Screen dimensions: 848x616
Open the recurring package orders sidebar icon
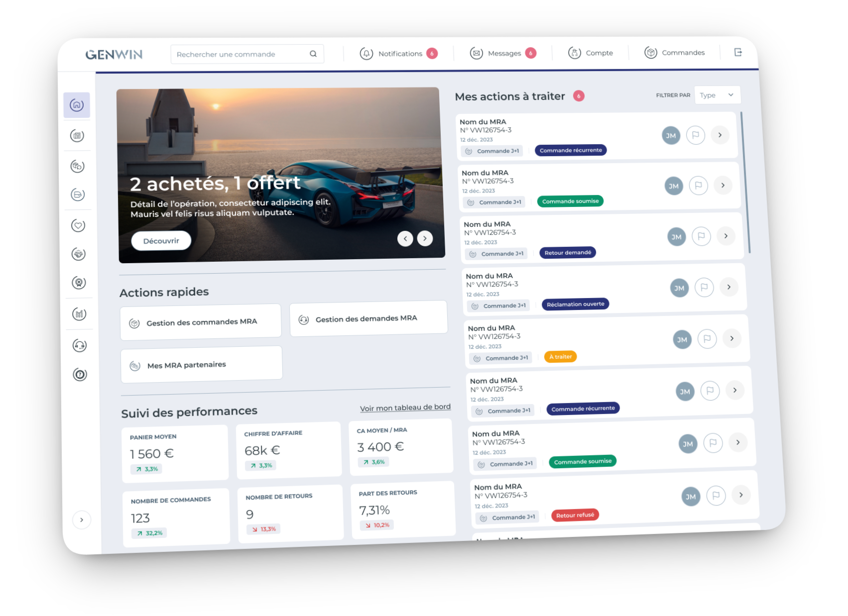[77, 166]
